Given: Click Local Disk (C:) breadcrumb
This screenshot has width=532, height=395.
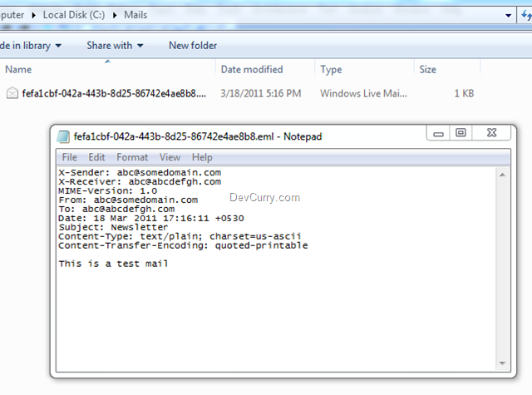Looking at the screenshot, I should [x=74, y=15].
